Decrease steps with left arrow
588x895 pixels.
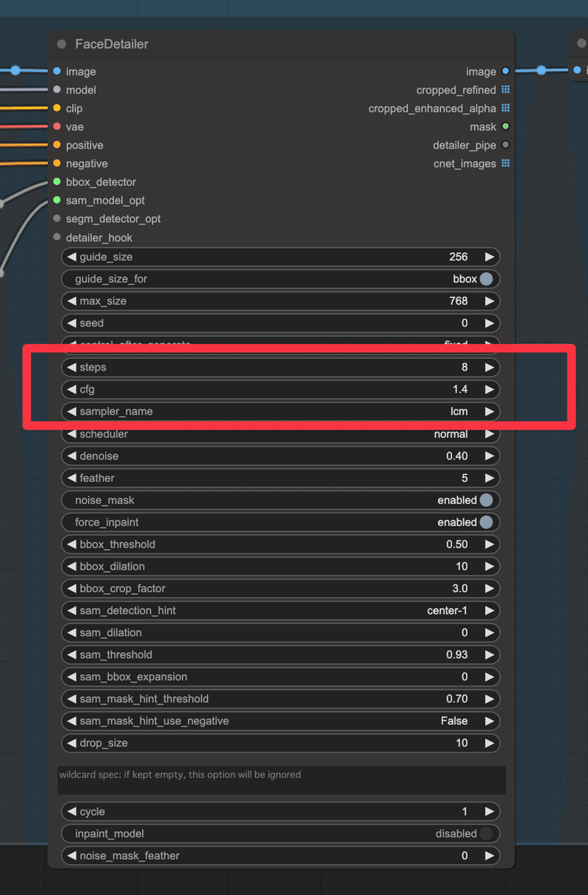coord(71,367)
